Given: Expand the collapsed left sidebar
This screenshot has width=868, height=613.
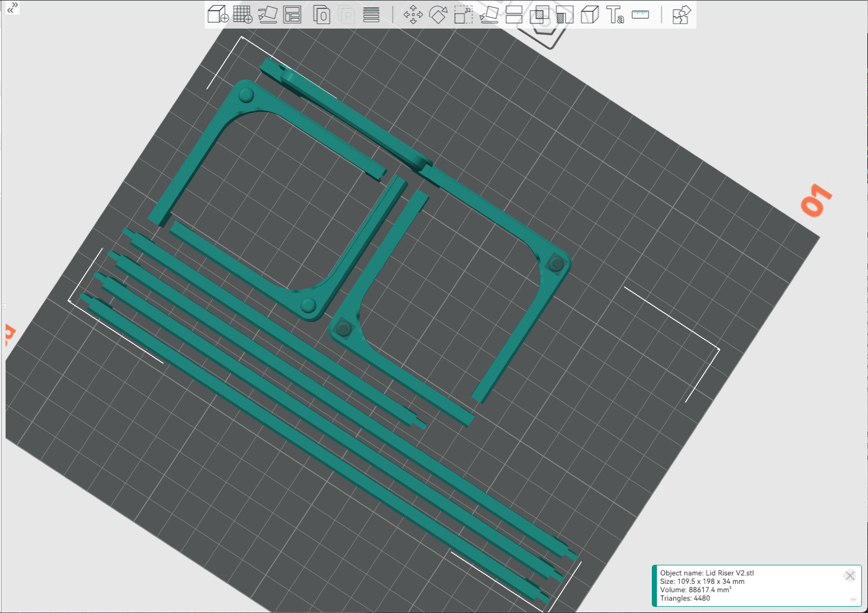Looking at the screenshot, I should pos(11,8).
